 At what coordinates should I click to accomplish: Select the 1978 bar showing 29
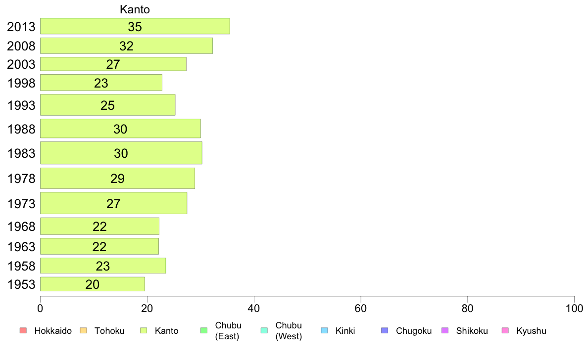pyautogui.click(x=117, y=179)
